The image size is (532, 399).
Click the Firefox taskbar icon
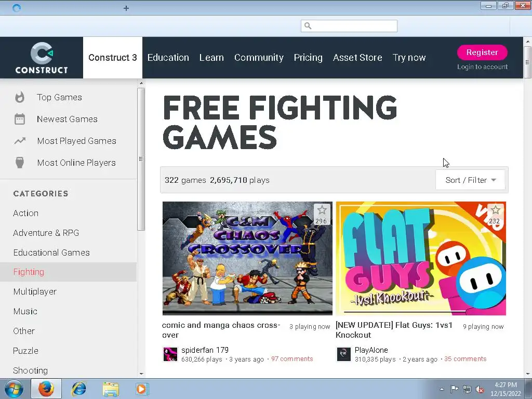[46, 389]
